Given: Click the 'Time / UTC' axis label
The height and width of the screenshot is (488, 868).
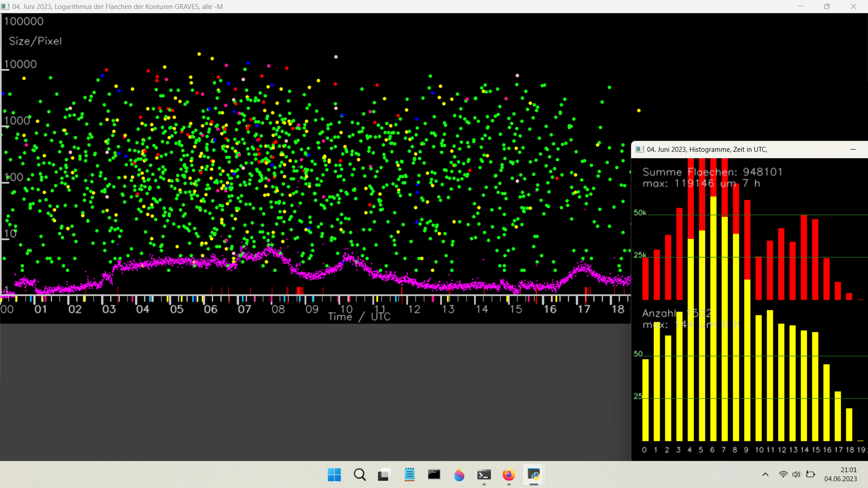Looking at the screenshot, I should [x=359, y=317].
